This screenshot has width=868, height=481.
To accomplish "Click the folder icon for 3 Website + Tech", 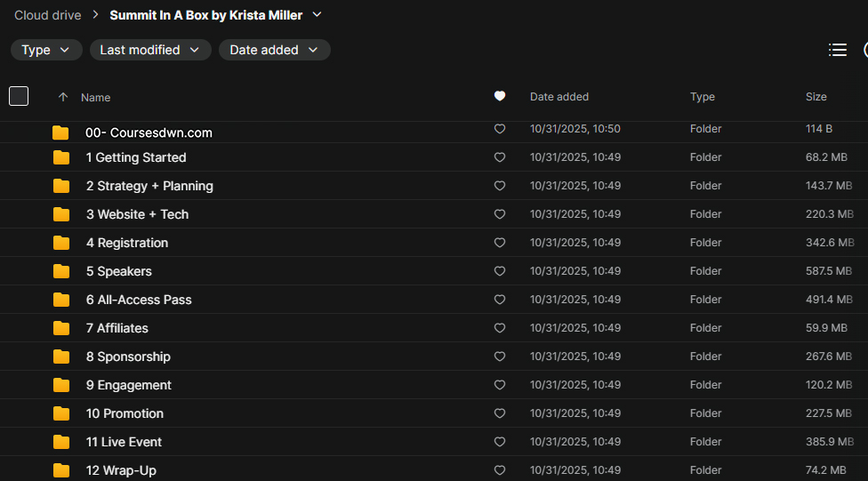I will [x=61, y=214].
